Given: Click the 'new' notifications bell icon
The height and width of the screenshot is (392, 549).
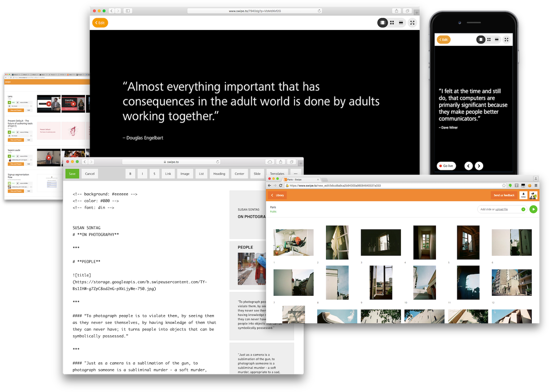Looking at the screenshot, I should point(523,195).
